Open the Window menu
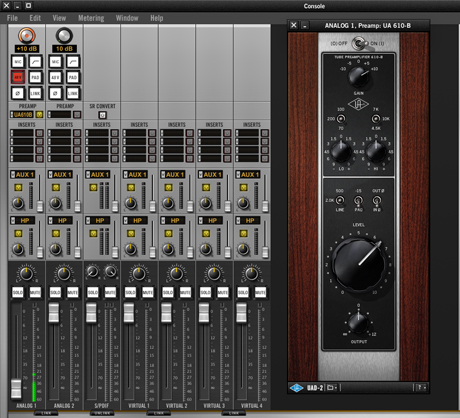 click(x=127, y=18)
